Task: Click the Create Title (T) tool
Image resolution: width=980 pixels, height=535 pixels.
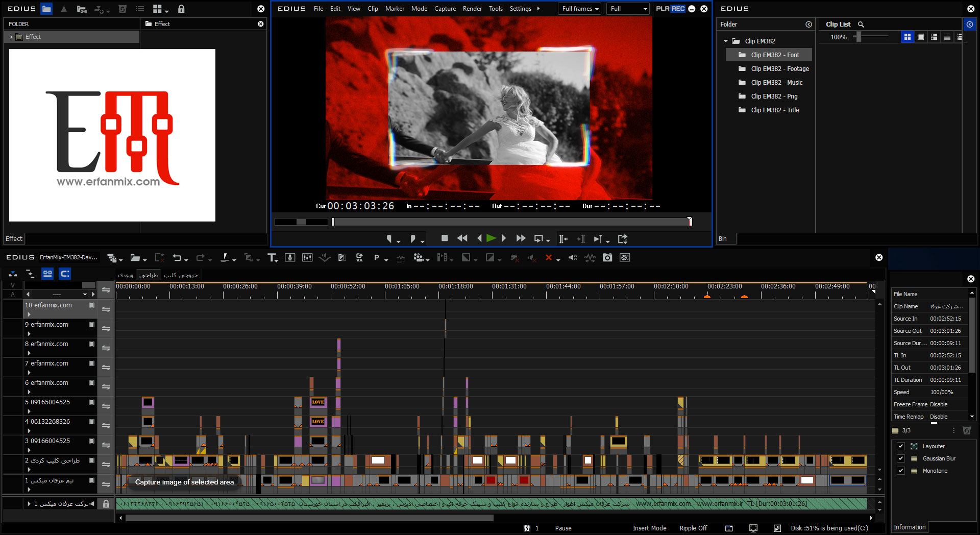Action: [272, 258]
